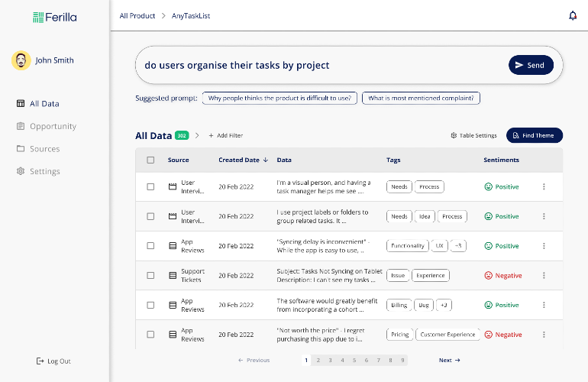Go to pagination page 2
Viewport: 588px width, 382px height.
318,361
